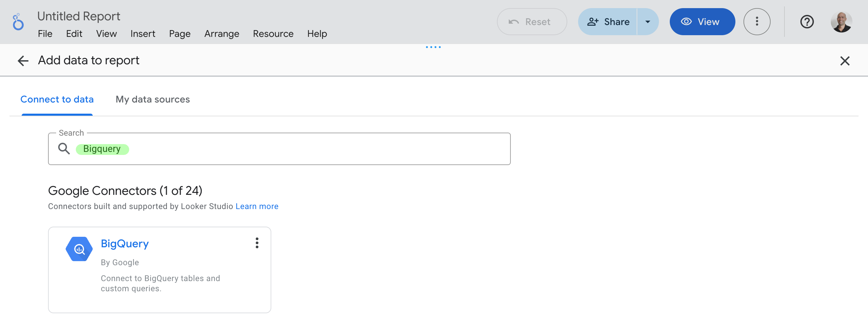Open the more options three-dot menu in header
Image resolution: width=868 pixels, height=320 pixels.
757,22
